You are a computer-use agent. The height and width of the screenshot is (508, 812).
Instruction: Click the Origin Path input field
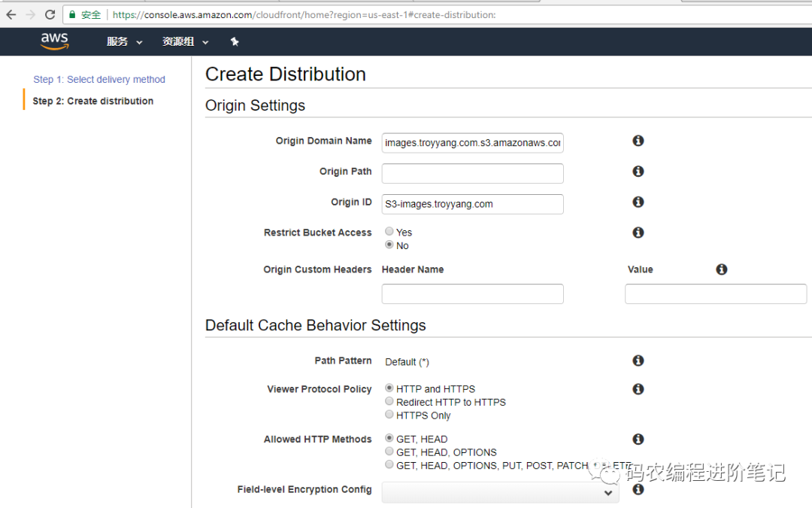[472, 173]
